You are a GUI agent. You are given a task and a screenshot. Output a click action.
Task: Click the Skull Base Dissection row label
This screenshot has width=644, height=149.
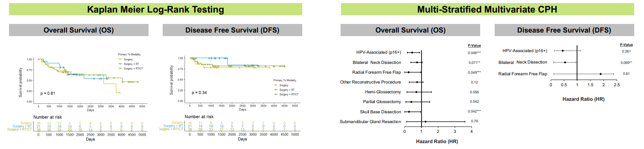pos(380,112)
